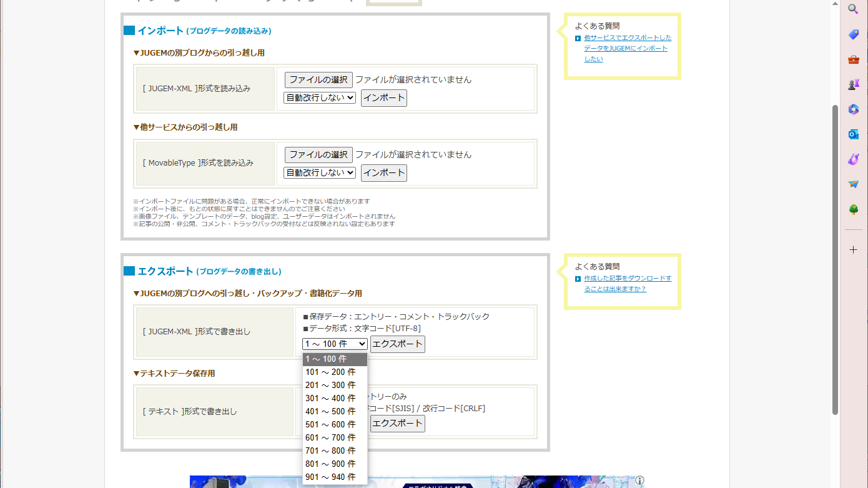Select the 101～200件 option

coord(330,372)
